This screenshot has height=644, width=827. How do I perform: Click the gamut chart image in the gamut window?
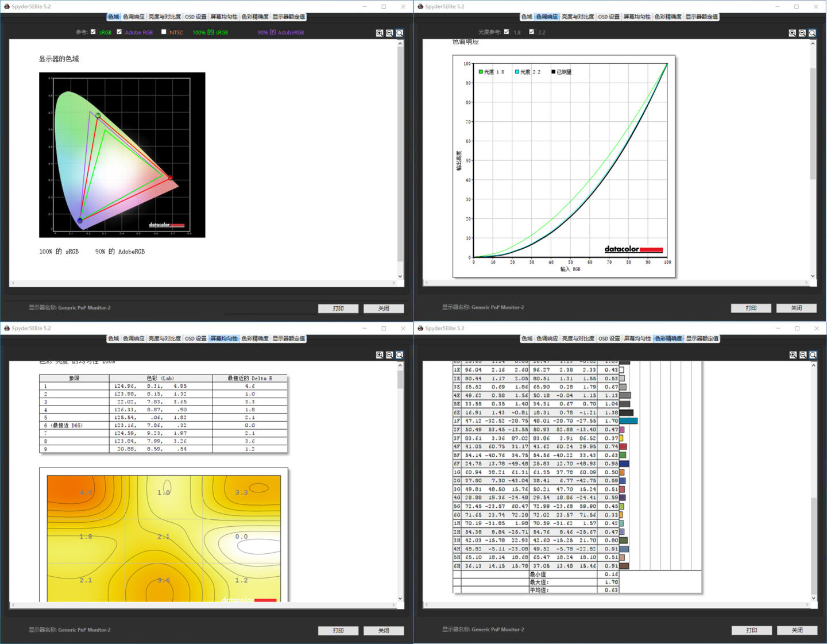[122, 155]
